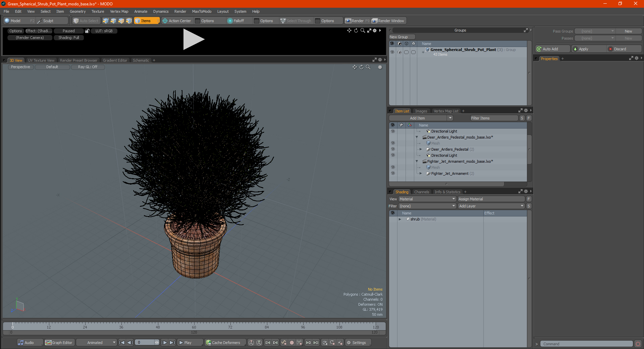Viewport: 644px width, 349px height.
Task: Toggle visibility of Fighter_Jet_Armament item
Action: pos(393,173)
